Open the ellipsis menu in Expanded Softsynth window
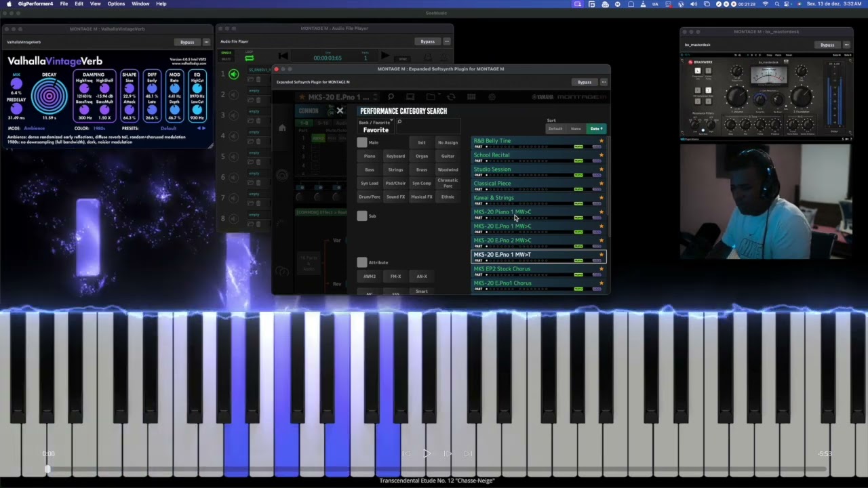Screen dimensions: 868x488 [604, 82]
